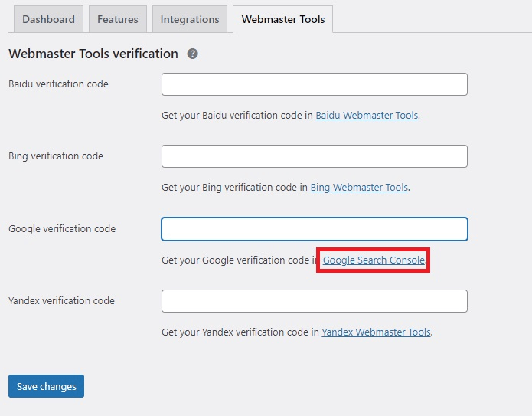Click the 'Baidu verification code' label
Viewport: 532px width, 416px height.
58,84
